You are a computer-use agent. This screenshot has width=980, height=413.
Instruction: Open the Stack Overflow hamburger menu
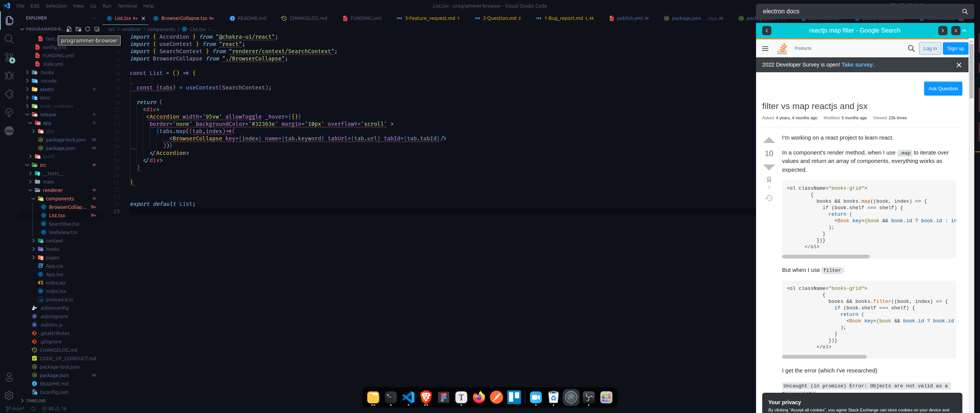coord(765,49)
